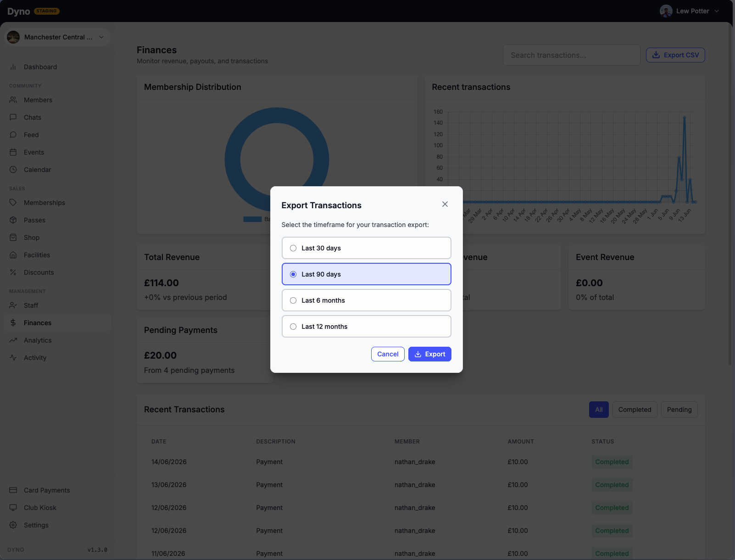
Task: Close the Export Transactions dialog
Action: [x=445, y=204]
